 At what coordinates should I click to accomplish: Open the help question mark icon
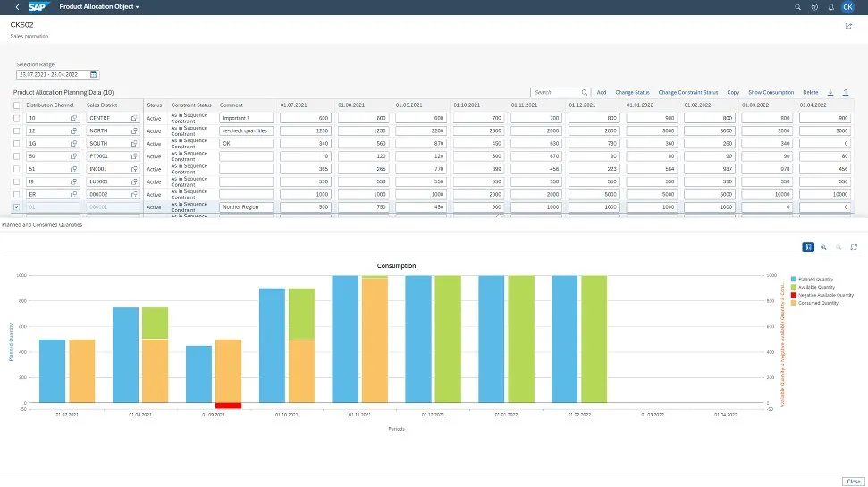tap(814, 7)
